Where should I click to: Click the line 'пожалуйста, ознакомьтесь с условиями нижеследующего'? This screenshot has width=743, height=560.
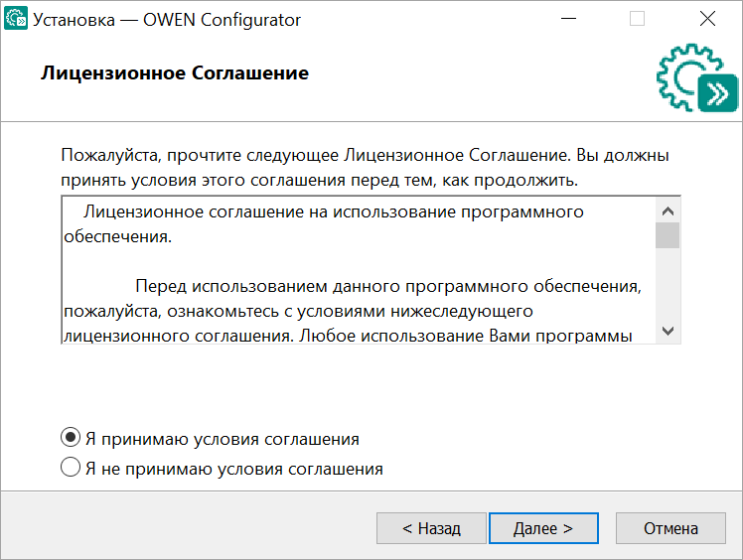[299, 311]
